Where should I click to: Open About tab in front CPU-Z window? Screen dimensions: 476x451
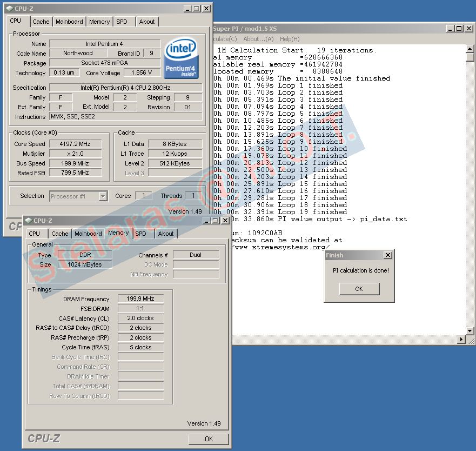(166, 234)
